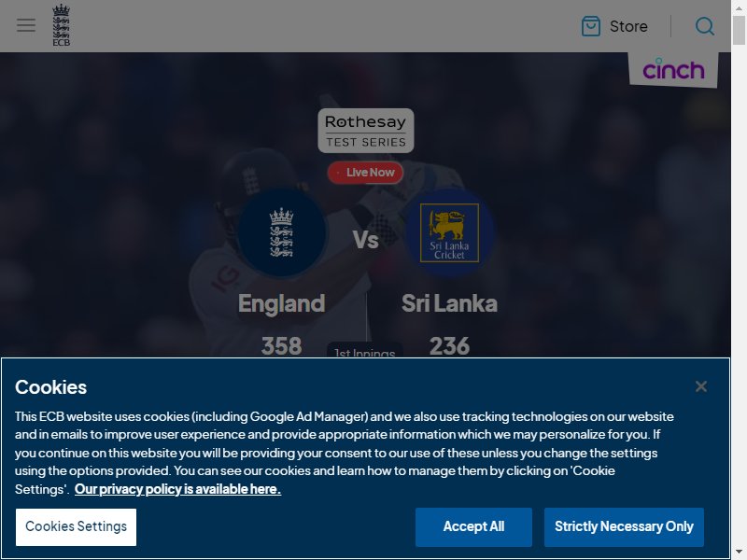
Task: Click the Sri Lanka team name
Action: tap(449, 303)
